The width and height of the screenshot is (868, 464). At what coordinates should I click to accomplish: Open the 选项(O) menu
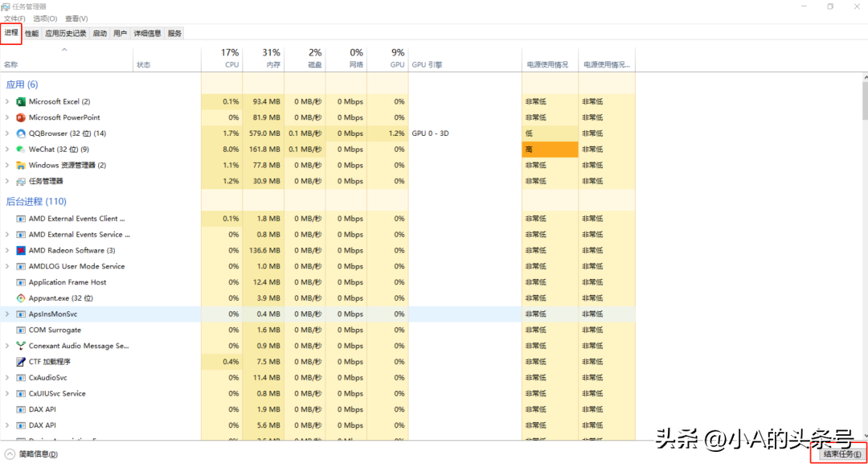pyautogui.click(x=45, y=18)
